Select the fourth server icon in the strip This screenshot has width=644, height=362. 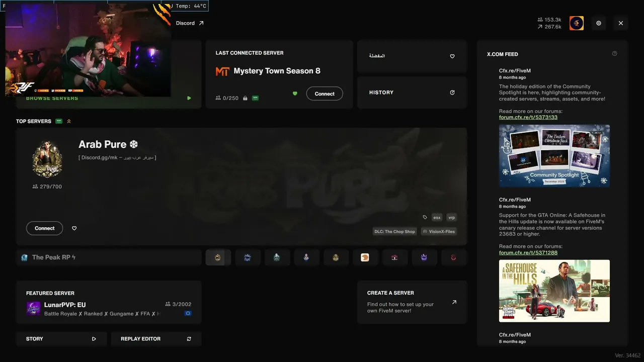pyautogui.click(x=306, y=257)
